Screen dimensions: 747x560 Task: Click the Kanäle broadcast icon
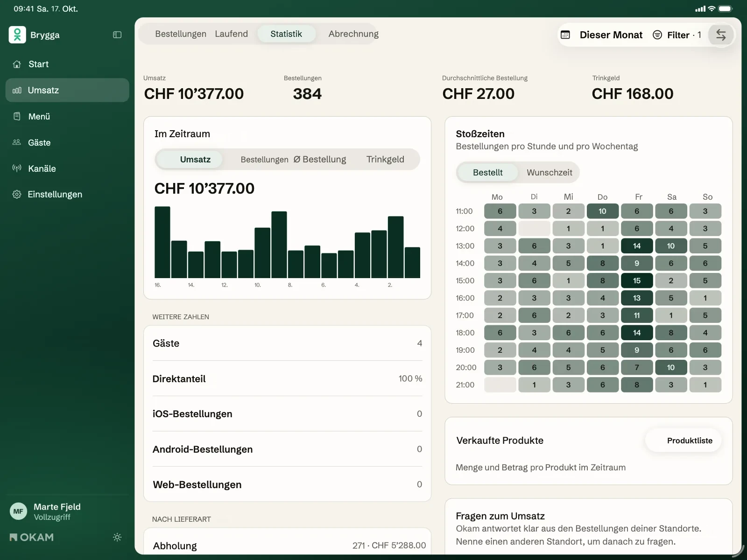[17, 168]
